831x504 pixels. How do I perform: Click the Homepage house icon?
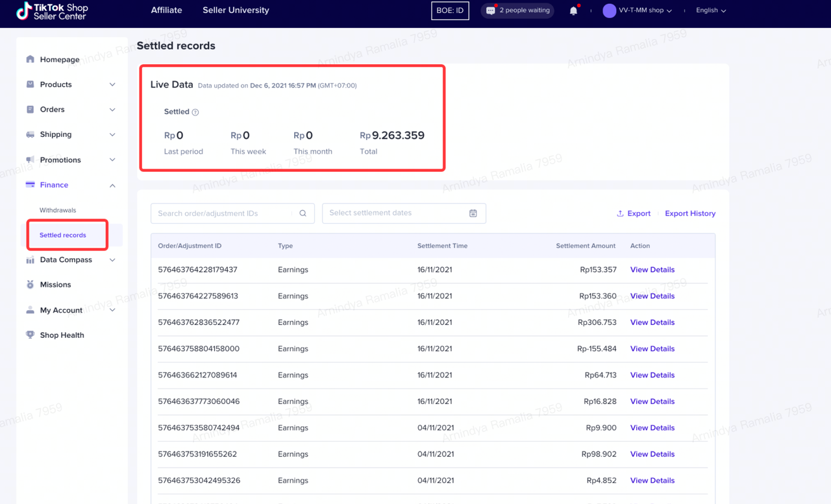[30, 59]
